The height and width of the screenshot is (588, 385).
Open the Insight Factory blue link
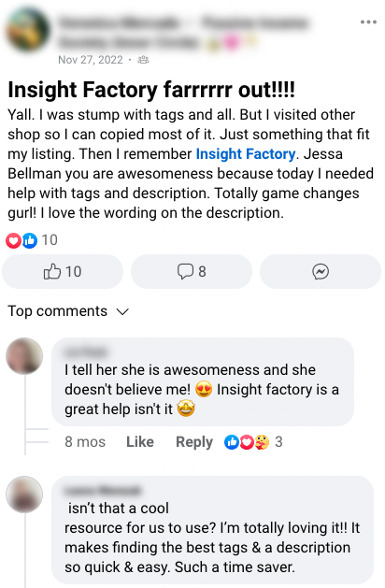(246, 154)
